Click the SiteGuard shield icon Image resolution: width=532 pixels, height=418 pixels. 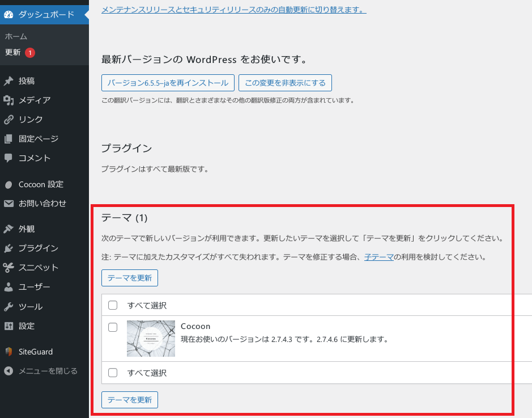(9, 352)
